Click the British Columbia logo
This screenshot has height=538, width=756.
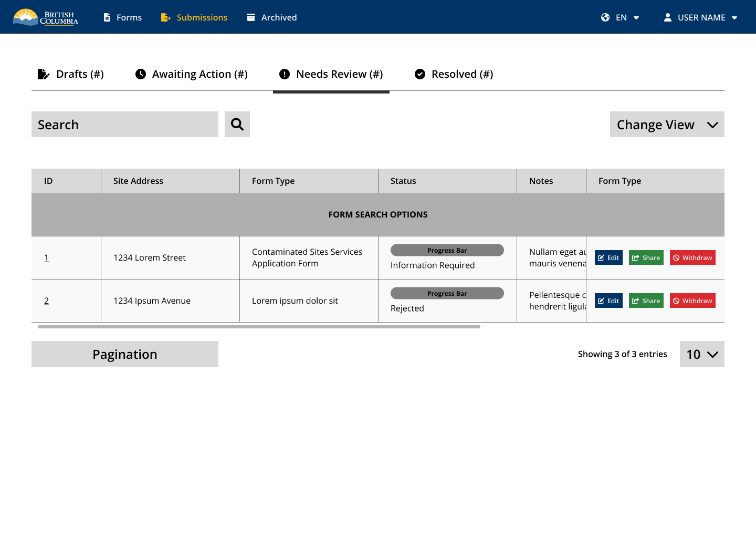coord(46,17)
